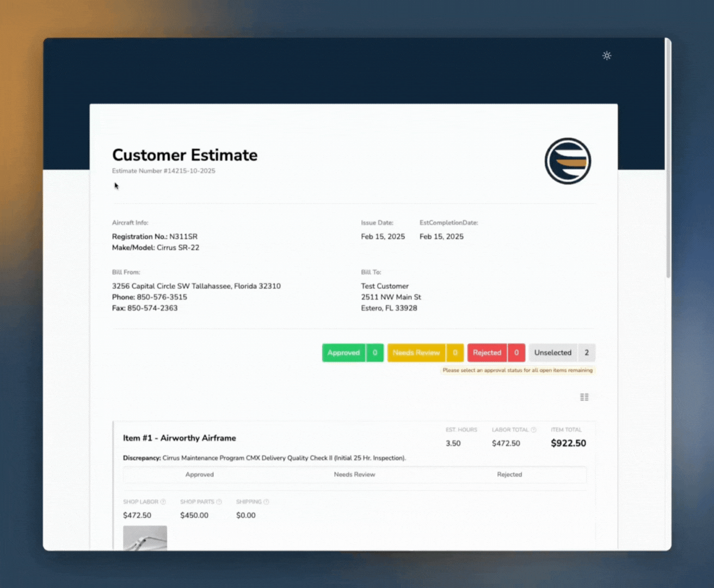The width and height of the screenshot is (714, 588).
Task: Click the company logo emblem
Action: click(568, 161)
